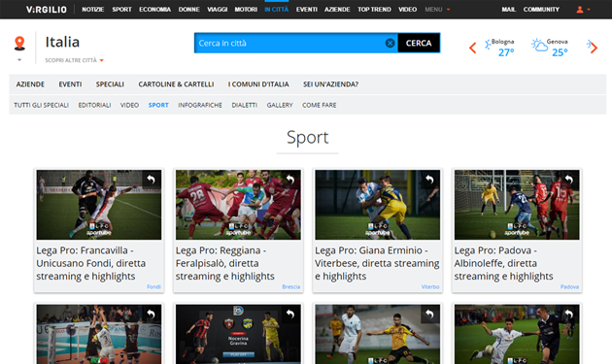
Task: Select the Sport sub-tab
Action: pos(158,105)
